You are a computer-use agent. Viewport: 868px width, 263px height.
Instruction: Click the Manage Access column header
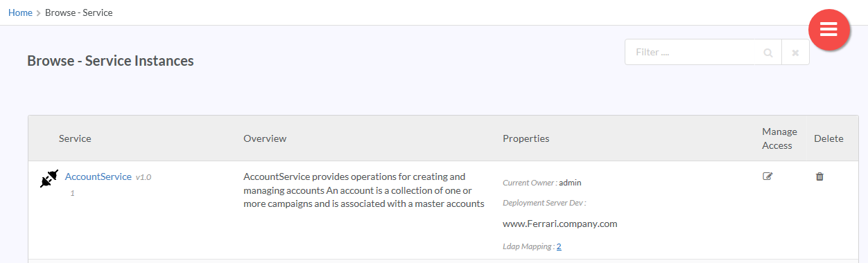click(x=779, y=138)
